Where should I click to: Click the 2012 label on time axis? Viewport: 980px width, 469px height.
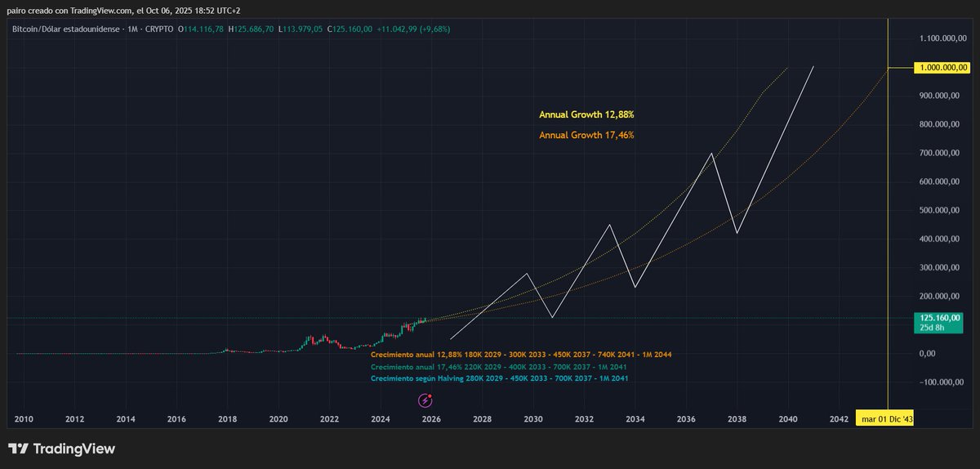point(74,419)
